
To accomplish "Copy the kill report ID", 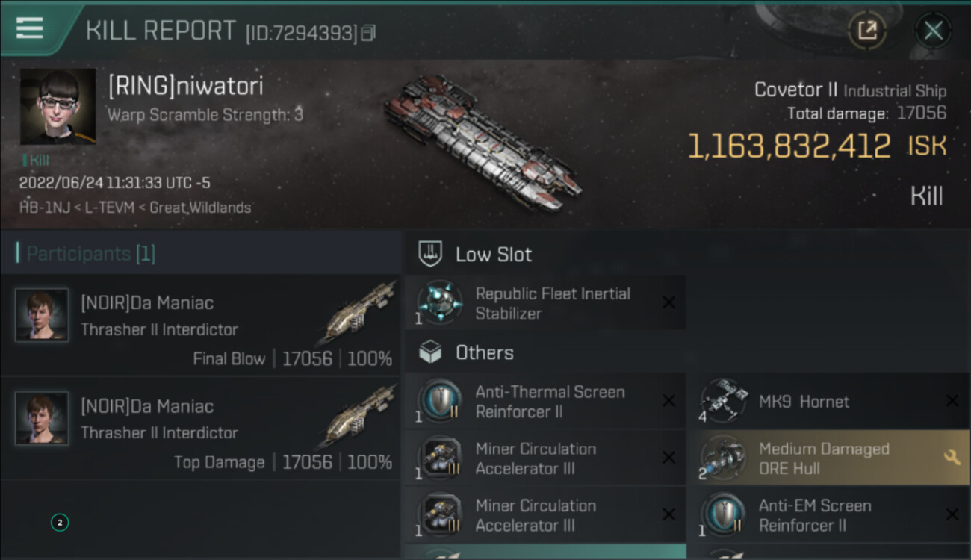I will click(x=367, y=33).
